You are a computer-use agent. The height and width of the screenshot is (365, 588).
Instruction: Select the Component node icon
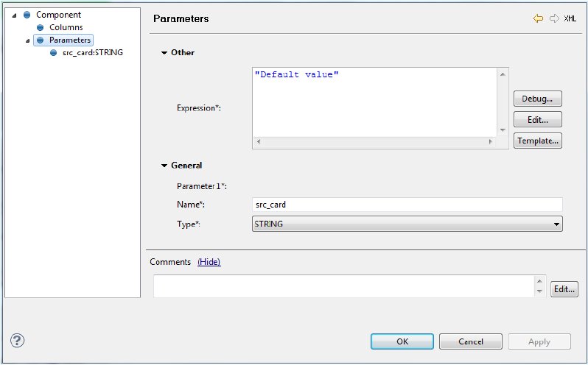[x=27, y=15]
